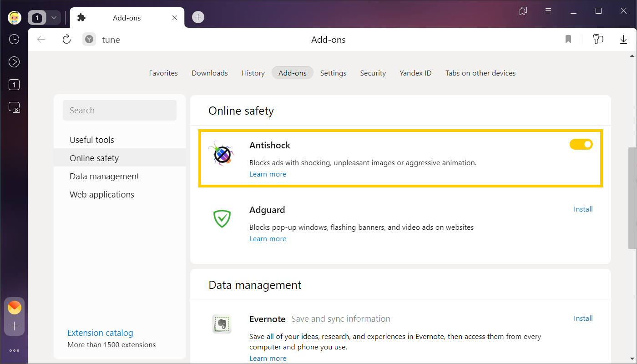Click the Data management section heading

point(255,285)
